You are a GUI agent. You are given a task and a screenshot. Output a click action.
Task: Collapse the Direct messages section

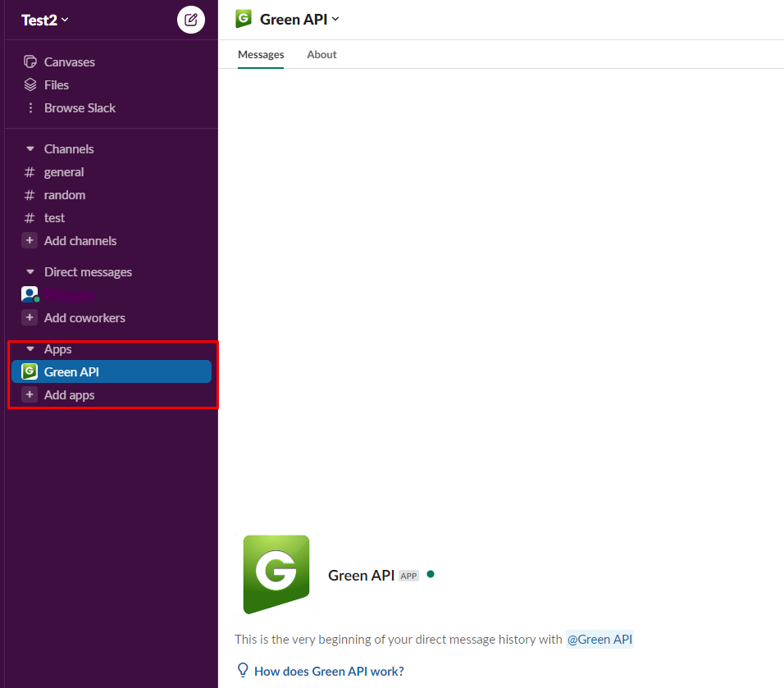point(30,272)
